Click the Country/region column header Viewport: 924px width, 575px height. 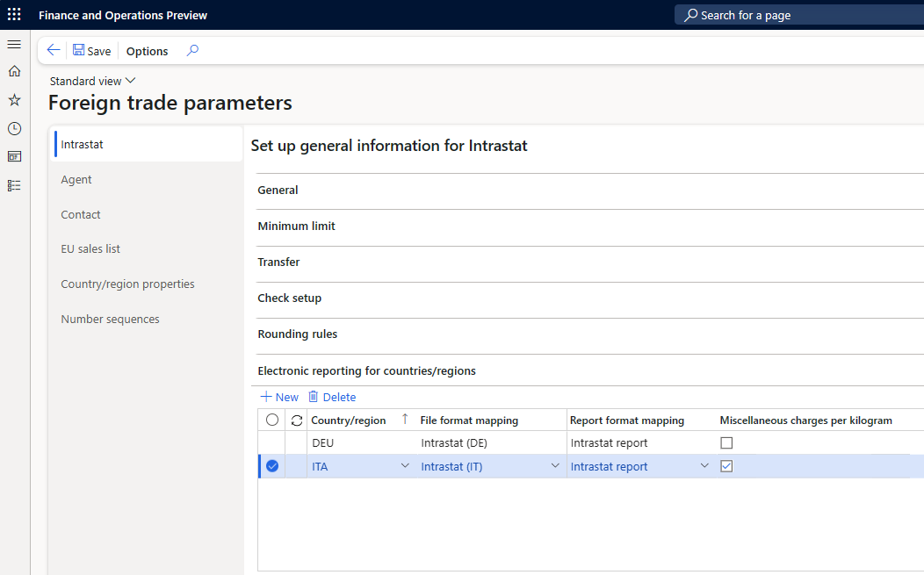coord(349,420)
